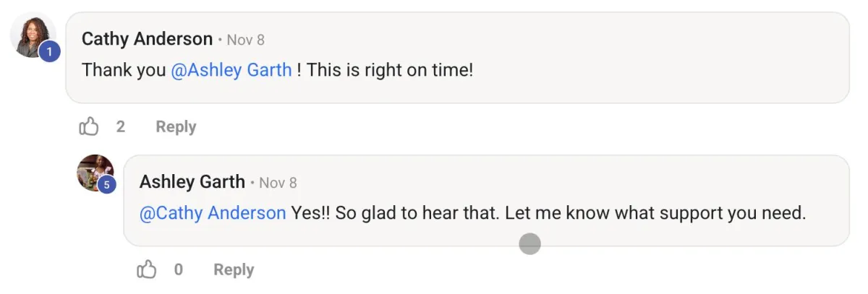Image resolution: width=868 pixels, height=294 pixels.
Task: Open Cathy Anderson's profile picture
Action: coord(33,35)
